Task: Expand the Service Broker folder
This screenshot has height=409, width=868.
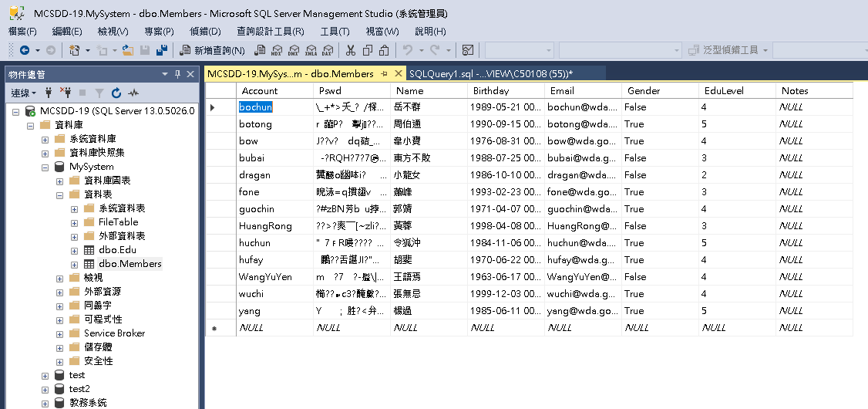Action: point(60,333)
